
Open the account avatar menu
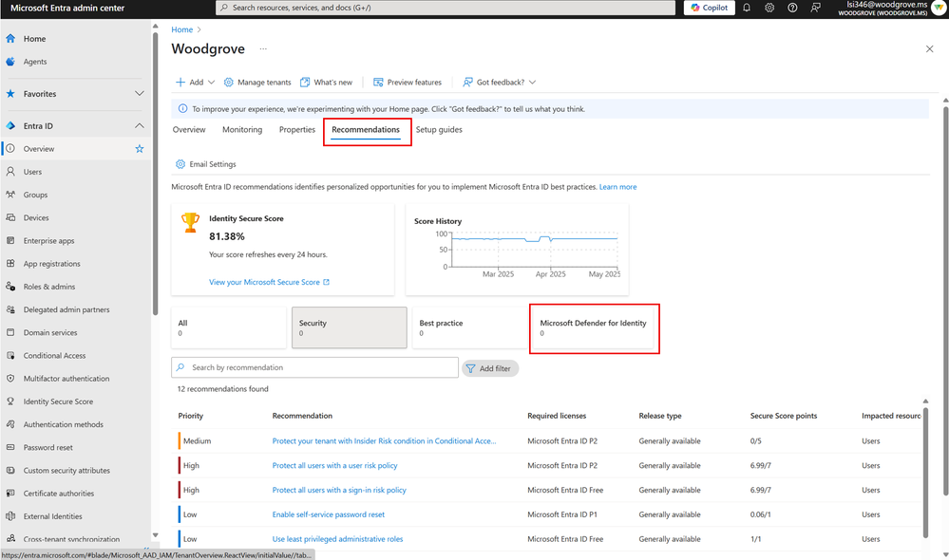coord(939,9)
